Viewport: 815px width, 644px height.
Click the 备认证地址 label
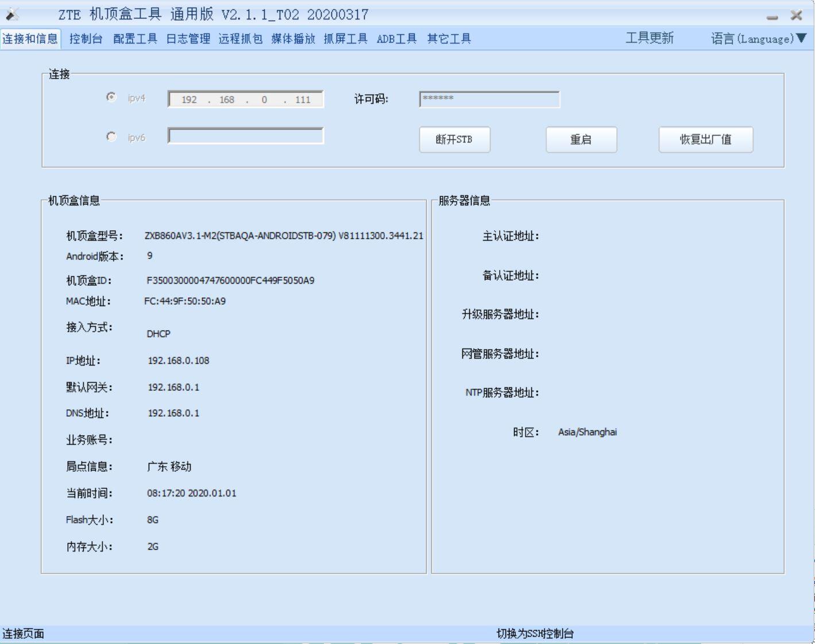click(511, 276)
